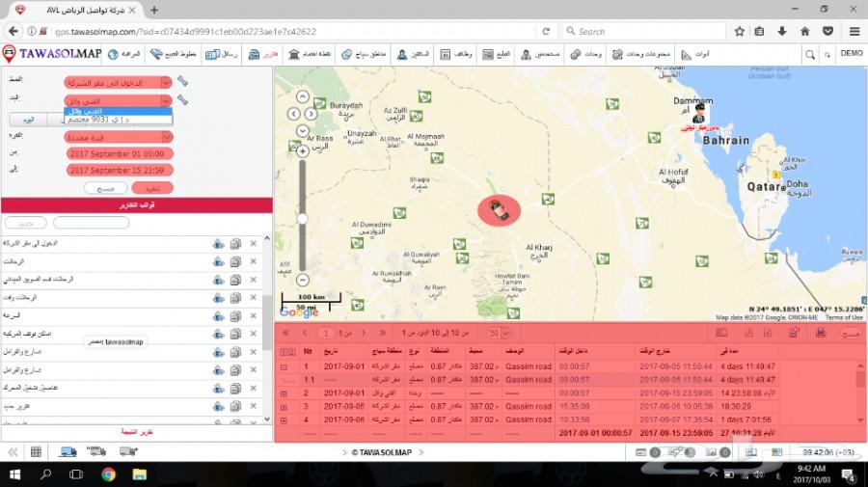
Task: Pan the map down
Action: (302, 131)
